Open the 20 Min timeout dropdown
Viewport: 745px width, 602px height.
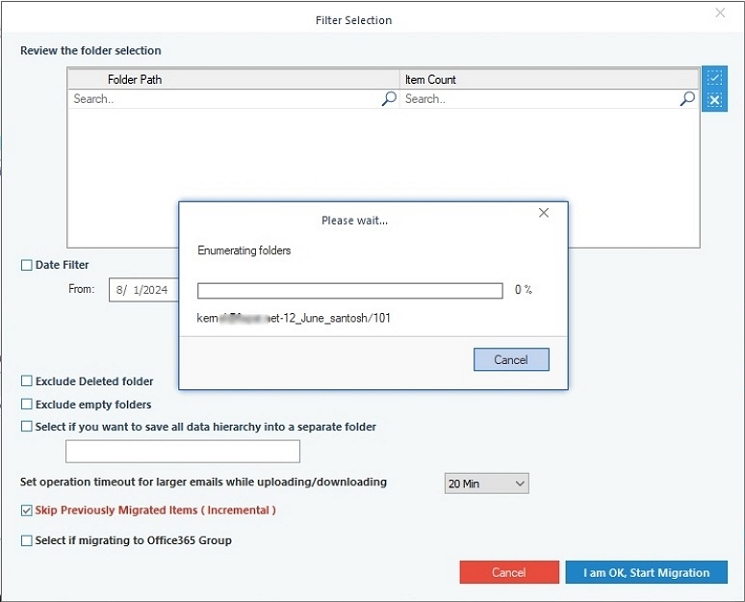(x=487, y=484)
